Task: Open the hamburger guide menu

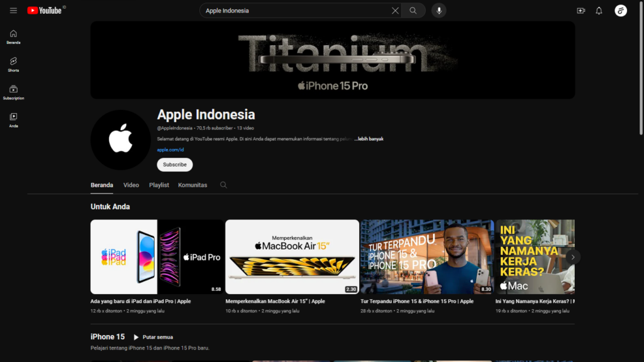Action: coord(14,11)
